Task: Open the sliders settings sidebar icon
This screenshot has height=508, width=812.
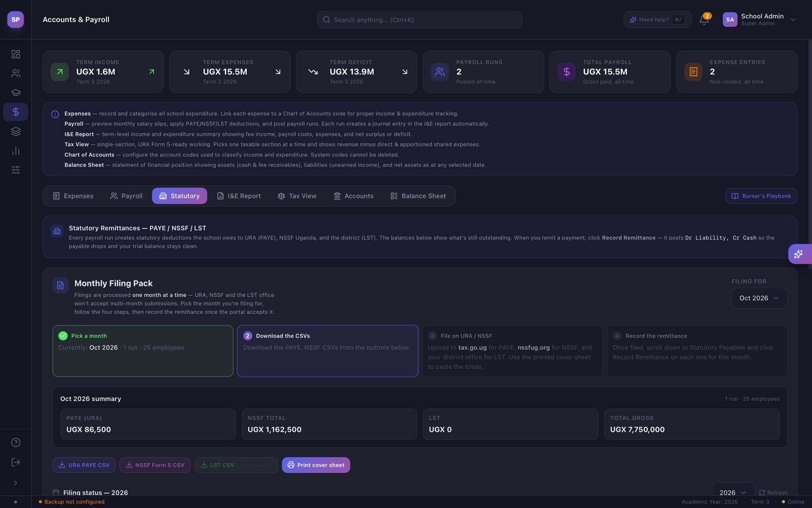Action: tap(15, 170)
